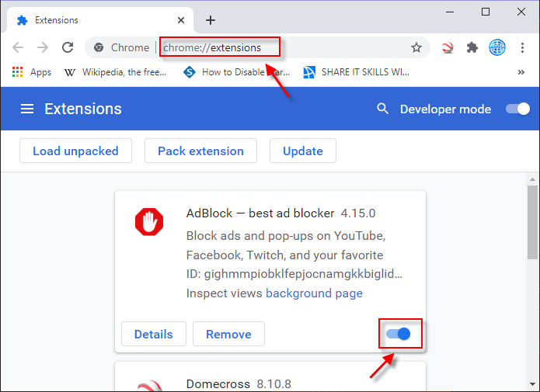This screenshot has height=392, width=540.
Task: Click the scrollbar up arrow
Action: pos(532,179)
